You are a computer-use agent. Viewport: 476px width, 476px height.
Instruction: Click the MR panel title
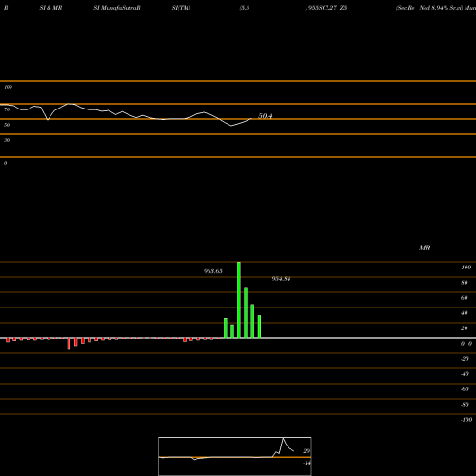point(425,248)
